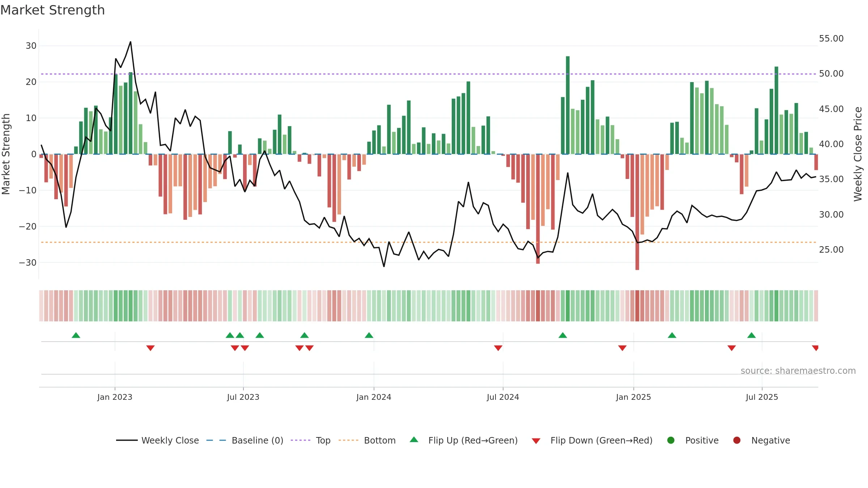
Task: Click the flip-down marker just before Jul 2024
Action: (x=498, y=348)
